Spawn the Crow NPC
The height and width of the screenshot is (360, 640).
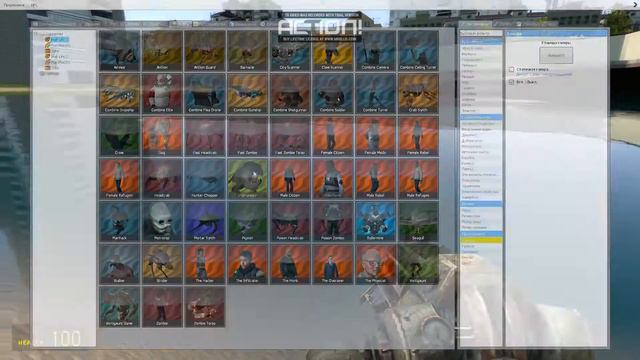[x=120, y=136]
